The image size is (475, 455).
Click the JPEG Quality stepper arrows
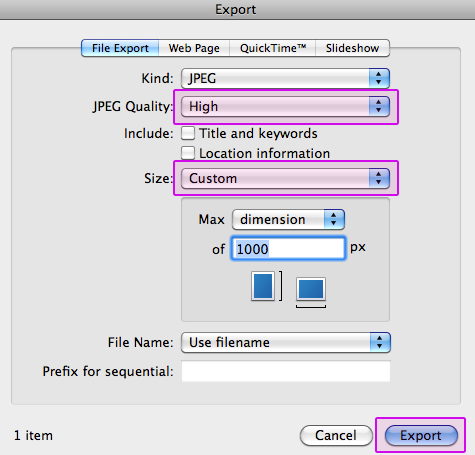(x=379, y=106)
